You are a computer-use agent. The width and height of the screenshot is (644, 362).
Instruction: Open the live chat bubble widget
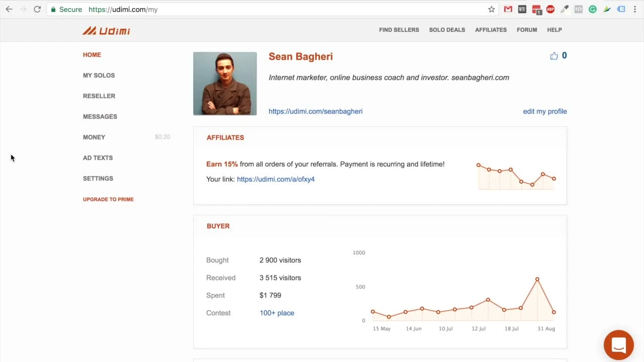pos(618,345)
